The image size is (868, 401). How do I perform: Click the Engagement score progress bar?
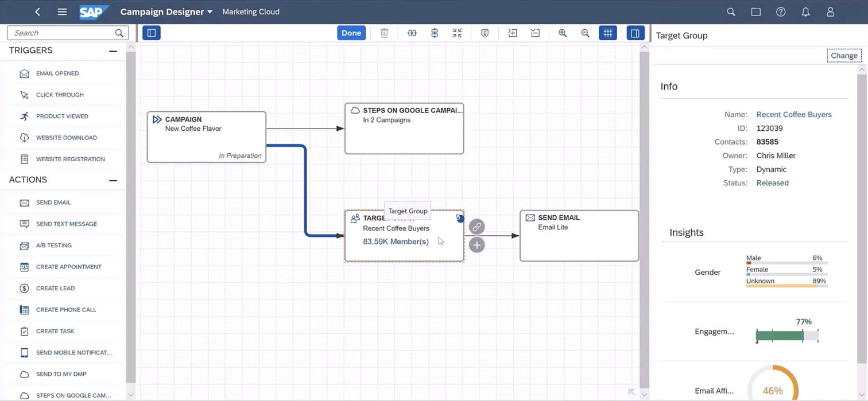coord(787,335)
